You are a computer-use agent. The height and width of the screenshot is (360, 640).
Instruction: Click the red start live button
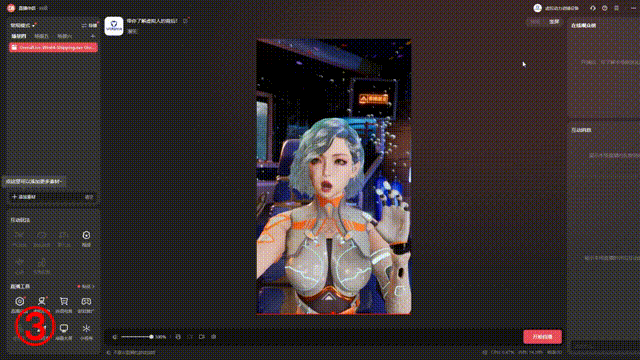pos(542,337)
